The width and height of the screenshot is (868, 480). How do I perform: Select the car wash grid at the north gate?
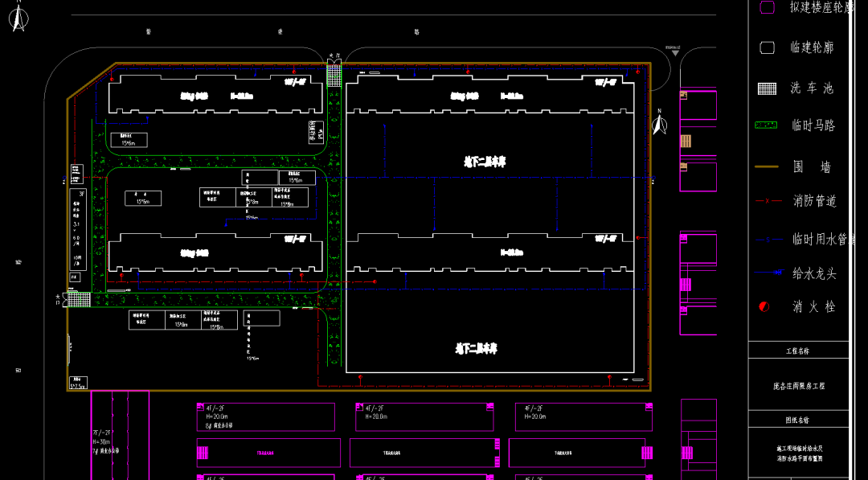click(334, 74)
